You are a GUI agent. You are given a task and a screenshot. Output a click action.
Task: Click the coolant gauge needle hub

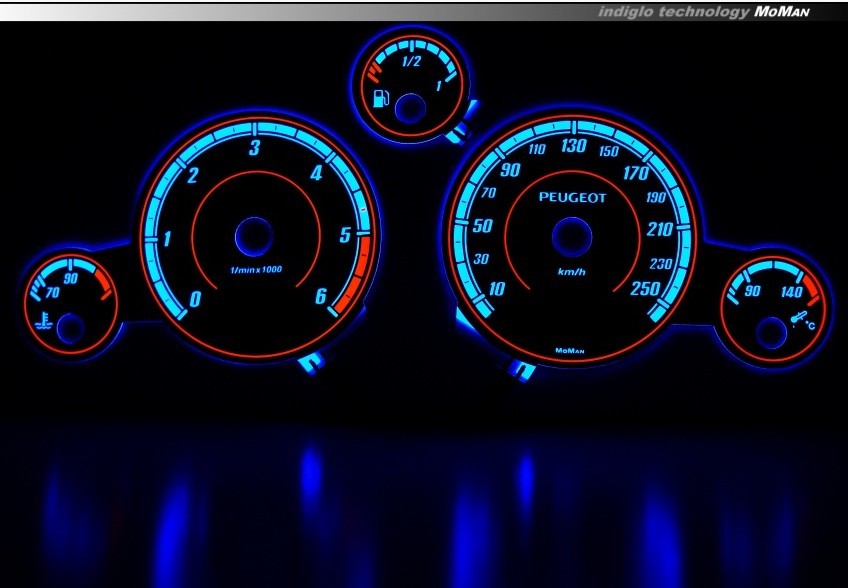tap(71, 327)
